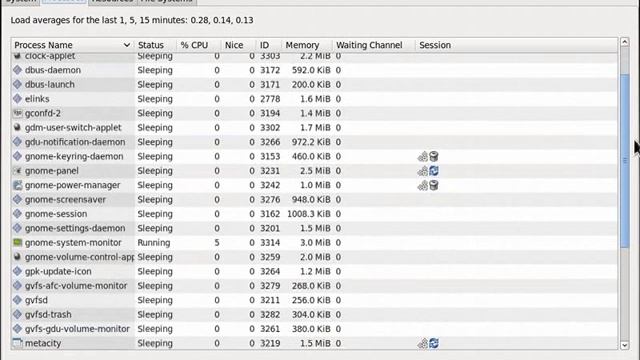
Task: Click the gpk-update-icon process icon
Action: coord(17,271)
